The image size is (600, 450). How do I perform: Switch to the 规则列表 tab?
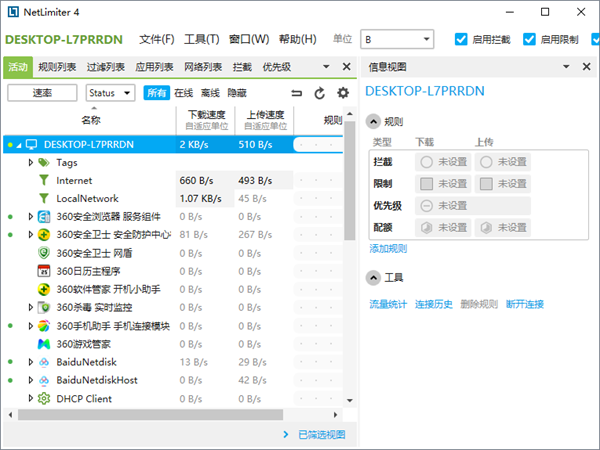coord(57,67)
